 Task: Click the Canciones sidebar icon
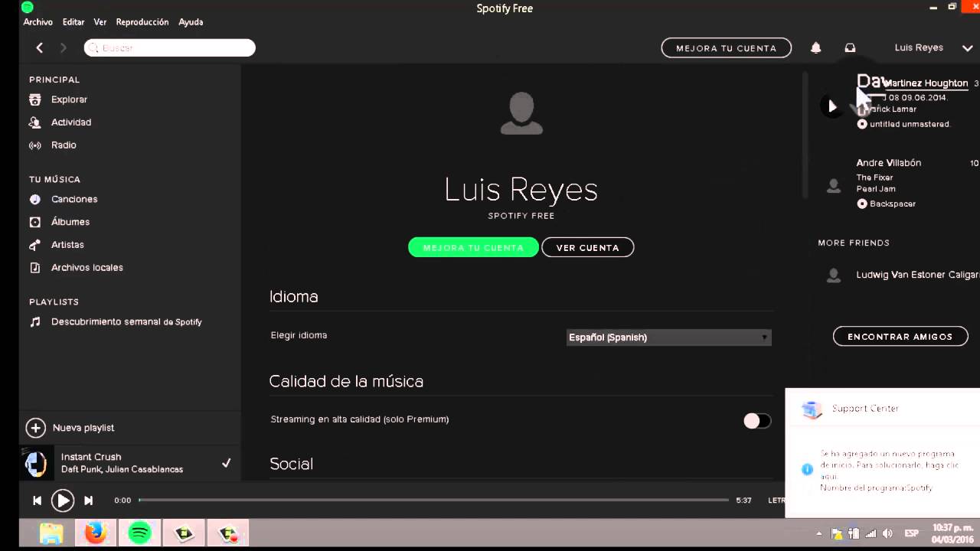tap(34, 199)
